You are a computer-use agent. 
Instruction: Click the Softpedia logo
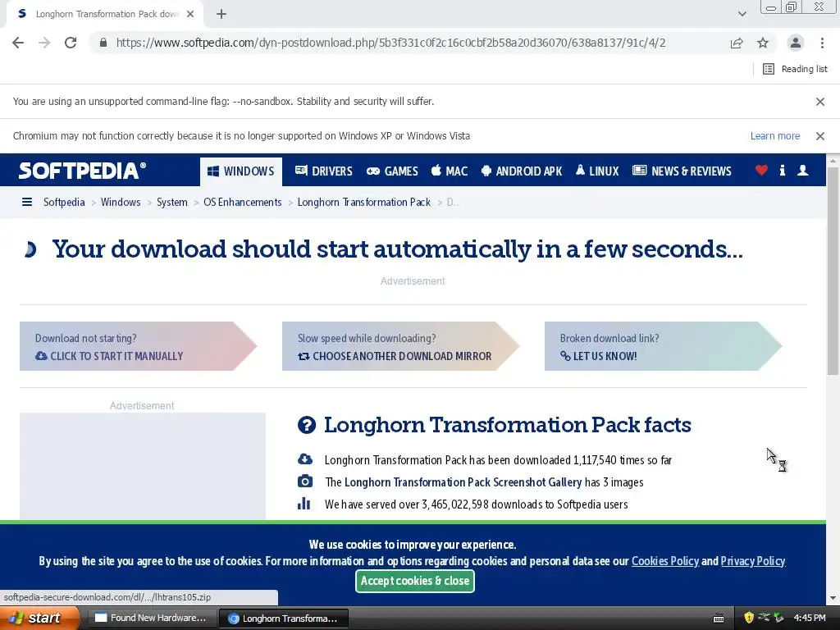(82, 171)
